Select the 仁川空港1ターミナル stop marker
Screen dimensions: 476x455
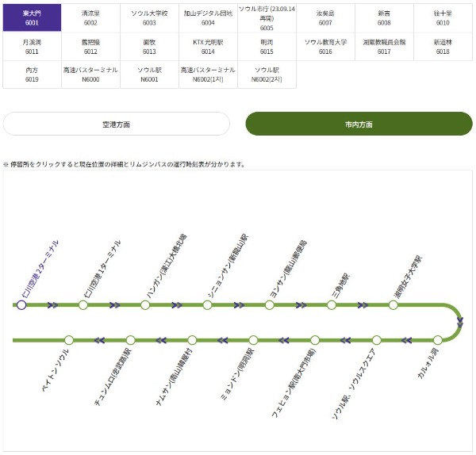(x=83, y=304)
